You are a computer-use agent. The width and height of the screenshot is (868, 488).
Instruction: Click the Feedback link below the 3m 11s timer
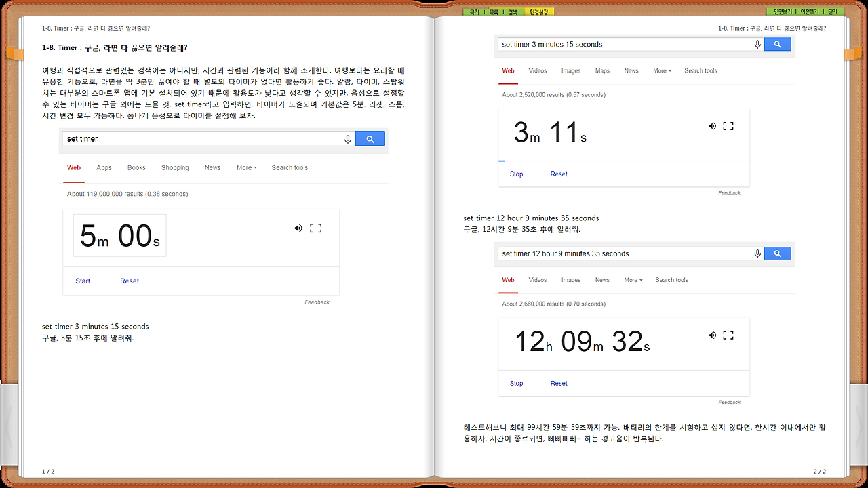[730, 193]
